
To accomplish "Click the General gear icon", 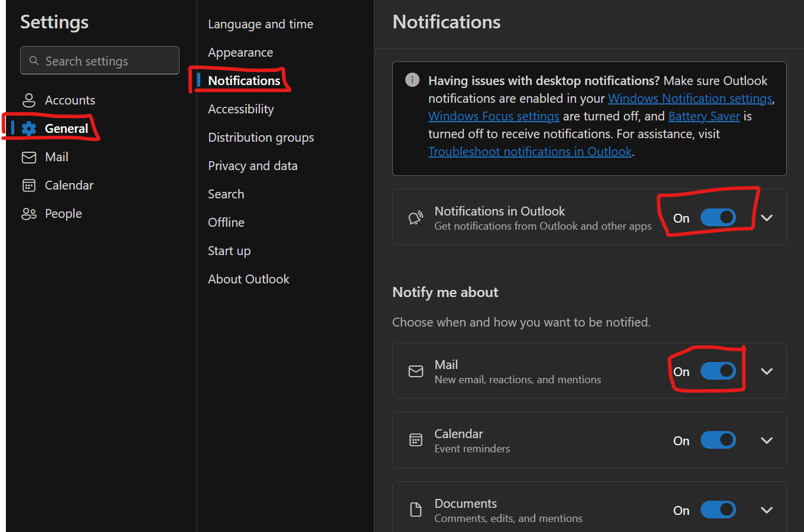I will click(x=28, y=129).
